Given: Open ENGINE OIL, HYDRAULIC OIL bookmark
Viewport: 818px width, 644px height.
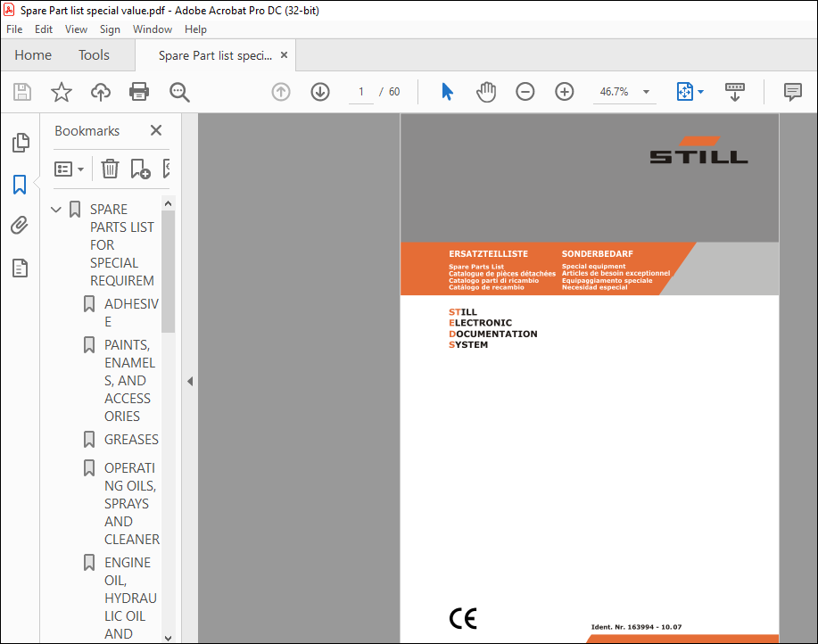Looking at the screenshot, I should coord(130,599).
